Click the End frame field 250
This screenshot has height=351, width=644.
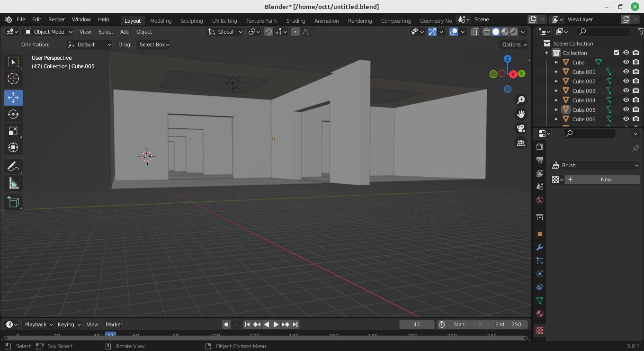coord(508,324)
